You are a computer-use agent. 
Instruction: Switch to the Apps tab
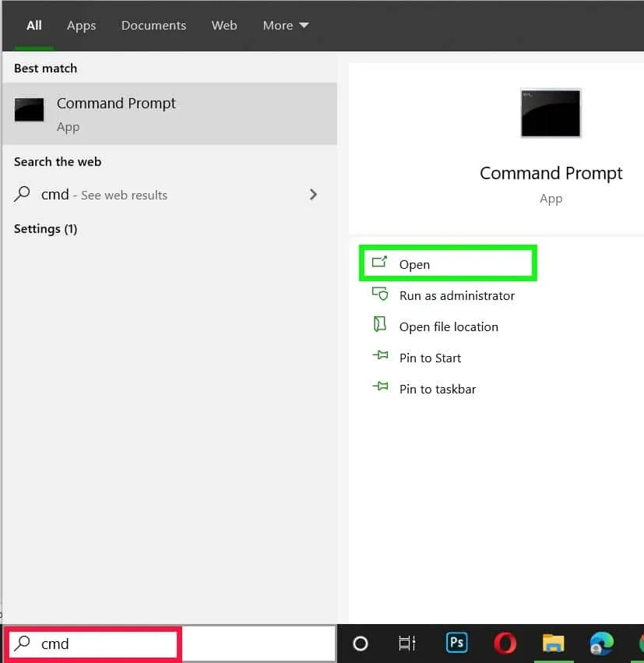pos(81,25)
